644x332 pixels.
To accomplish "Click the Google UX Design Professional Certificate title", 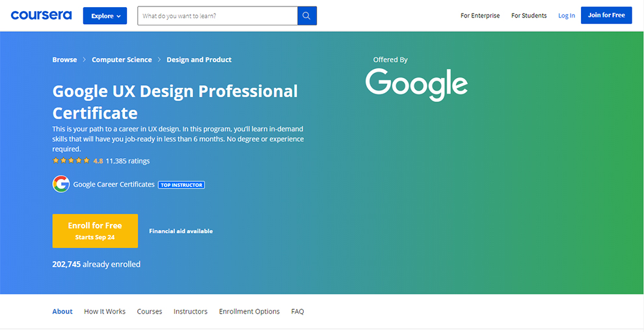I will point(175,102).
